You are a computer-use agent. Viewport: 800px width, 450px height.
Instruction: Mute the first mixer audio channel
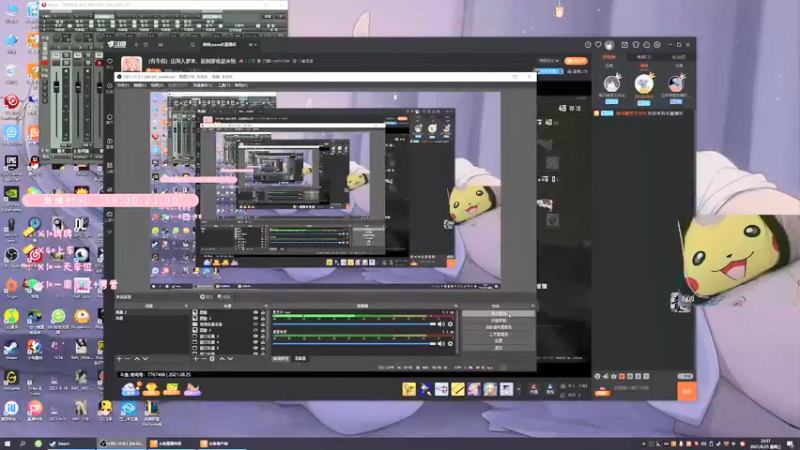click(441, 324)
